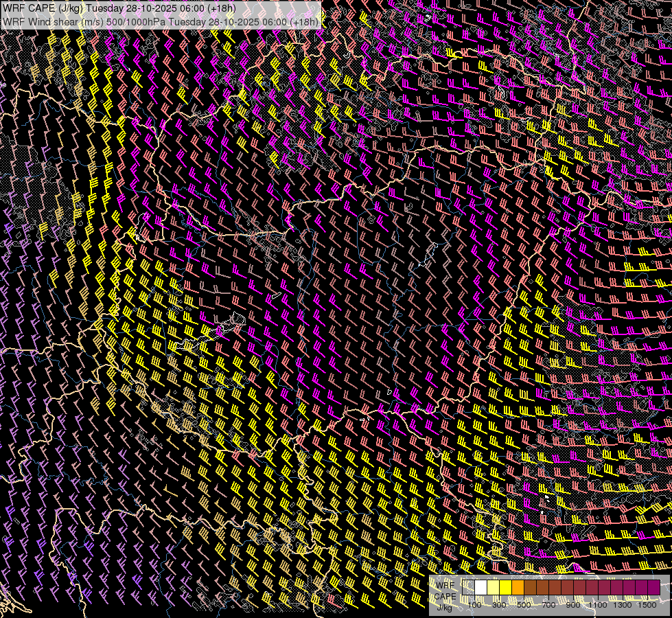Click the 'WRF' label in the legend
This screenshot has width=672, height=618.
[445, 586]
